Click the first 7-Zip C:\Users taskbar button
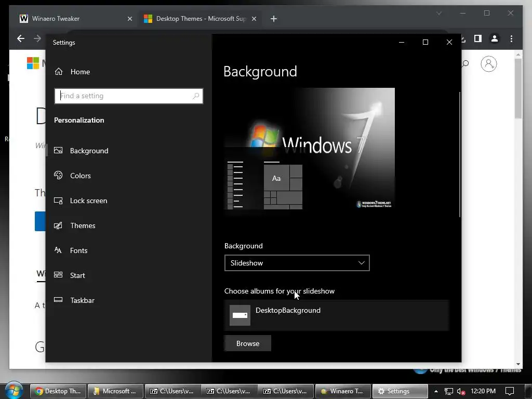Viewport: 532px width, 399px height. (172, 391)
